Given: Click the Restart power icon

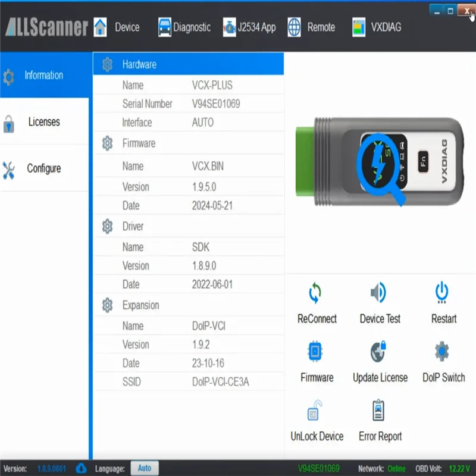Looking at the screenshot, I should [x=443, y=294].
